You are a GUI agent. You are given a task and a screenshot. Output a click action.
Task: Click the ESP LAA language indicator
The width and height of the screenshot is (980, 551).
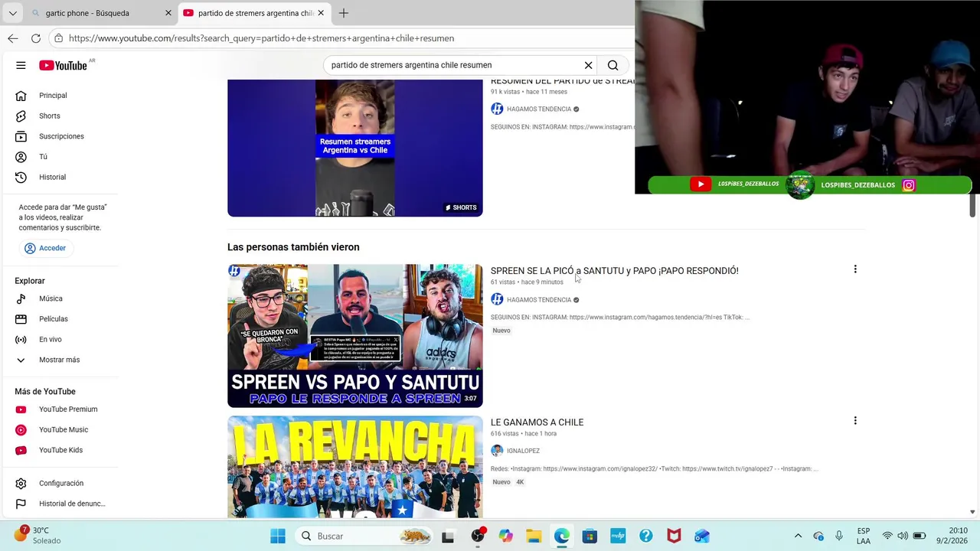pyautogui.click(x=863, y=536)
